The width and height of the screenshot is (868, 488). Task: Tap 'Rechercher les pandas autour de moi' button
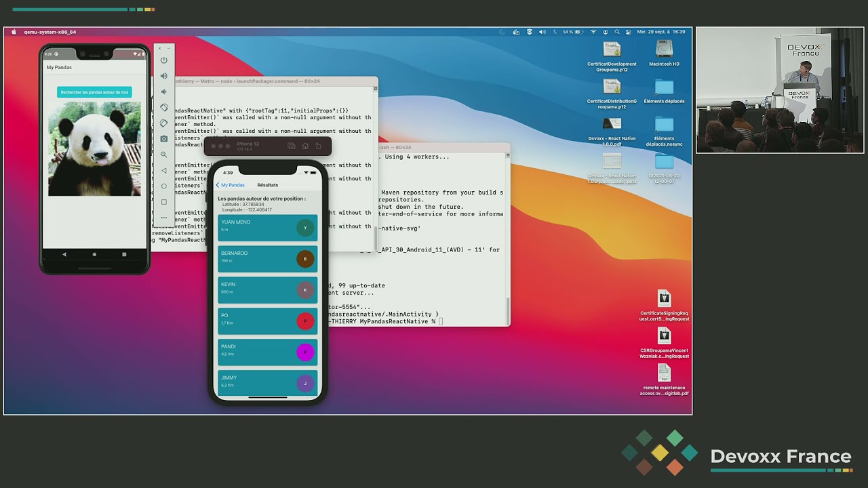coord(94,92)
